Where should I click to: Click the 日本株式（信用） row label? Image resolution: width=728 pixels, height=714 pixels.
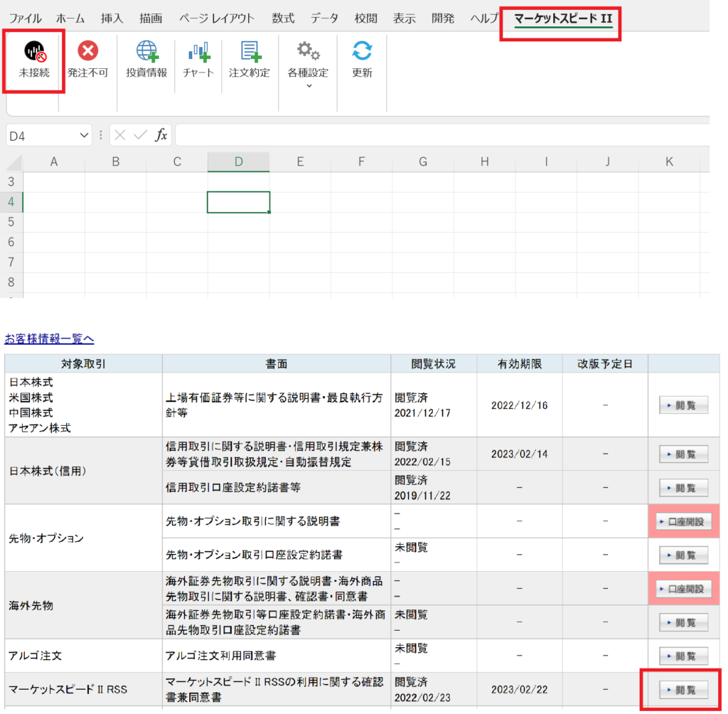pyautogui.click(x=48, y=471)
